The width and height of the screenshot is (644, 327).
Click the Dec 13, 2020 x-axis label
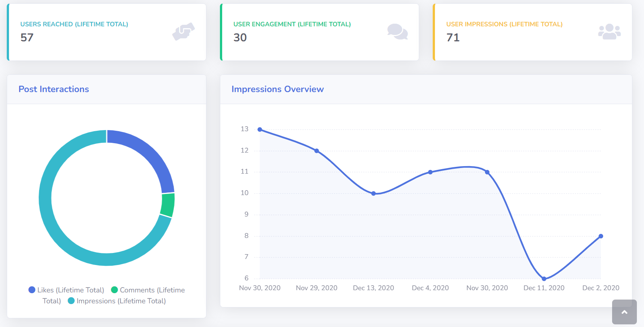[373, 288]
